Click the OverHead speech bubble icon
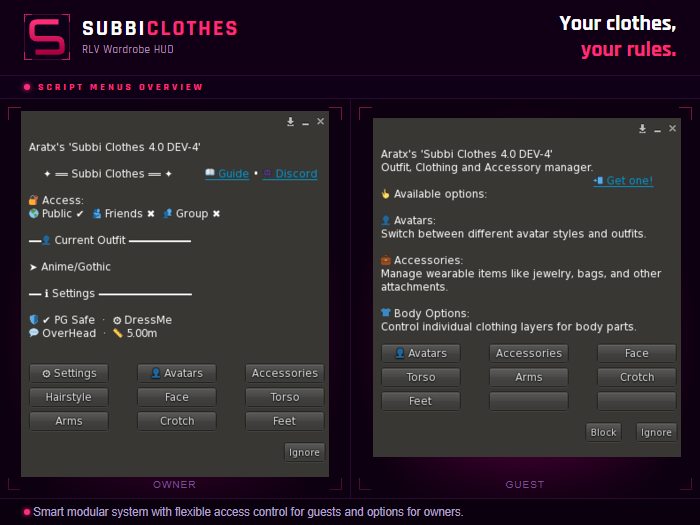Image resolution: width=700 pixels, height=525 pixels. click(33, 333)
